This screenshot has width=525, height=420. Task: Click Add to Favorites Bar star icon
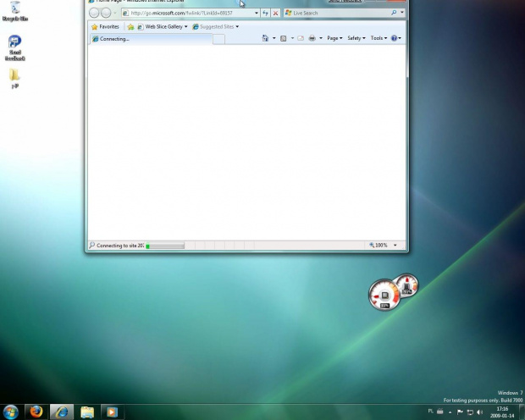[130, 27]
